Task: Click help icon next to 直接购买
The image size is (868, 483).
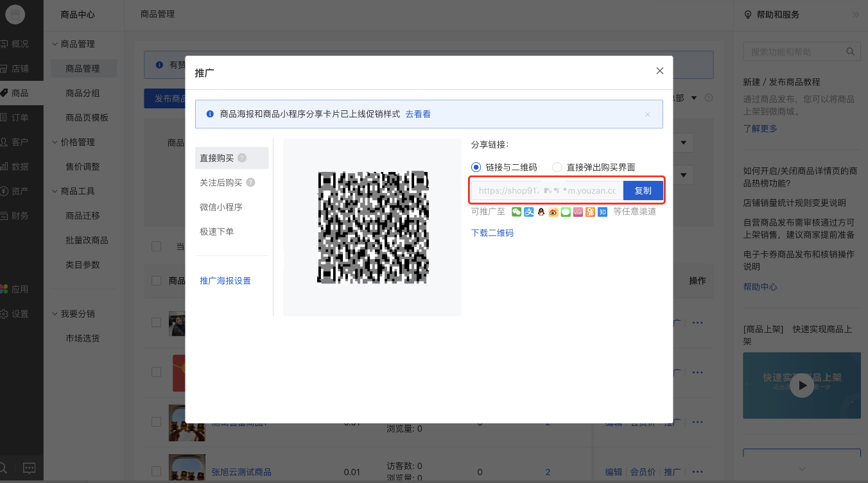Action: (241, 158)
